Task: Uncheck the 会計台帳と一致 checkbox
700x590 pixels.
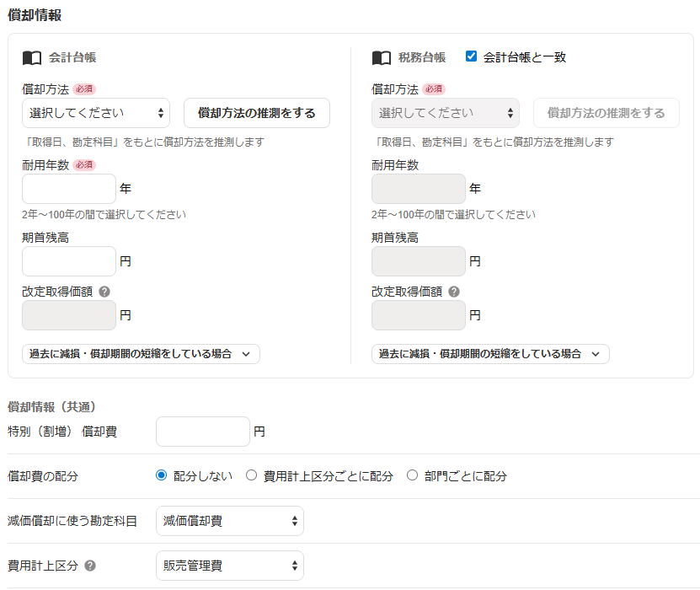Action: (471, 56)
